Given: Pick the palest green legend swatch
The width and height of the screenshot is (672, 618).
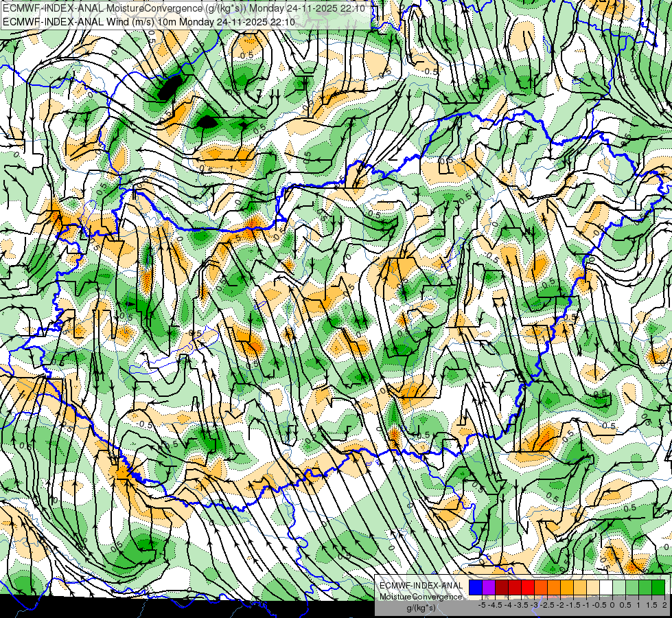Looking at the screenshot, I should [x=619, y=588].
